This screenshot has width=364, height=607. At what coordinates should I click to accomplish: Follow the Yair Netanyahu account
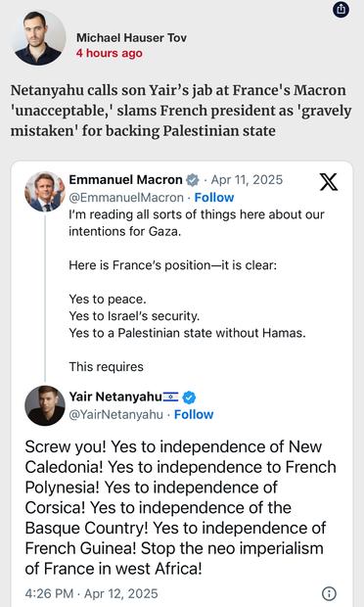pyautogui.click(x=194, y=414)
